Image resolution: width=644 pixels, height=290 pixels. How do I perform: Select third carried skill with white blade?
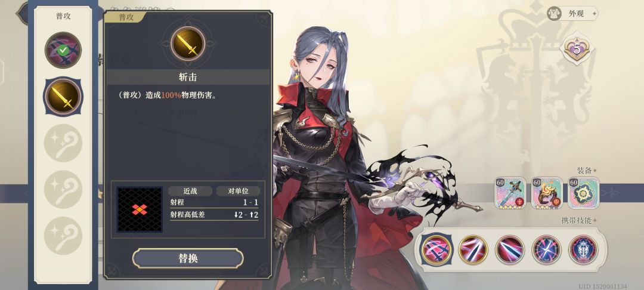(x=510, y=249)
